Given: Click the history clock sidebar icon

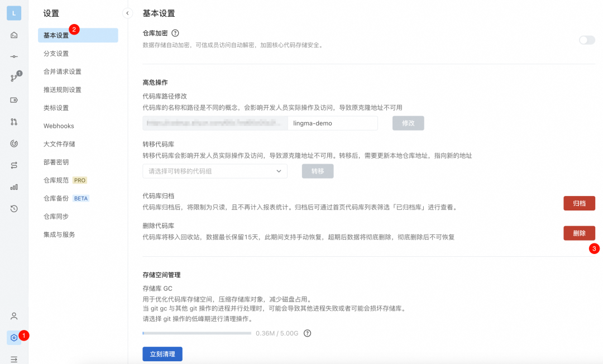Looking at the screenshot, I should [14, 209].
